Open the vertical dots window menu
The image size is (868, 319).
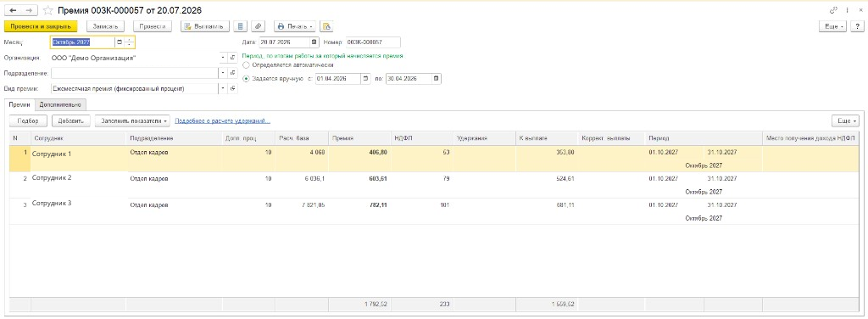848,10
